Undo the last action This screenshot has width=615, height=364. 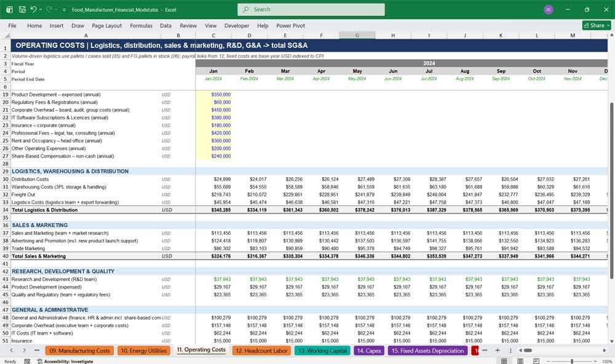click(x=34, y=9)
